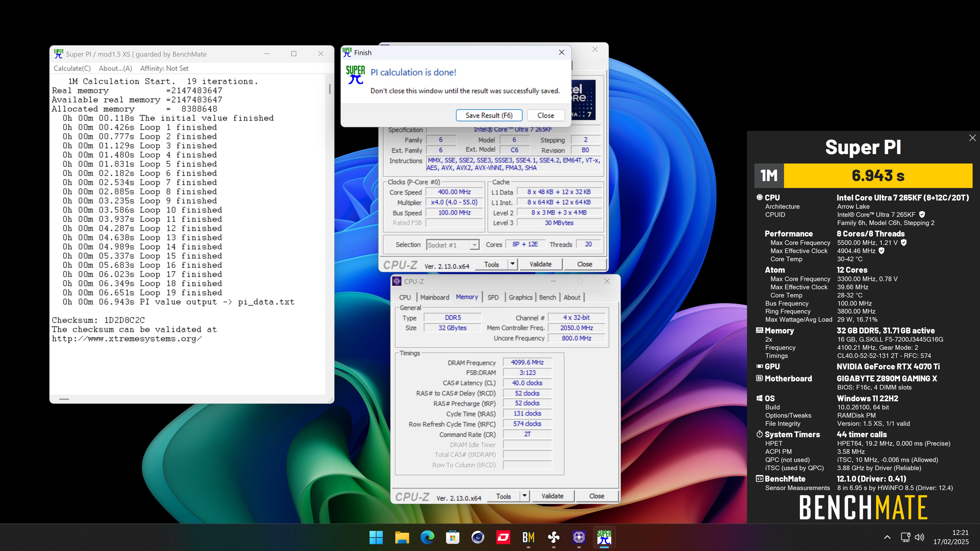Click the Instructions list field in CPU-Z
Viewport: 980px width, 551px height.
[513, 164]
